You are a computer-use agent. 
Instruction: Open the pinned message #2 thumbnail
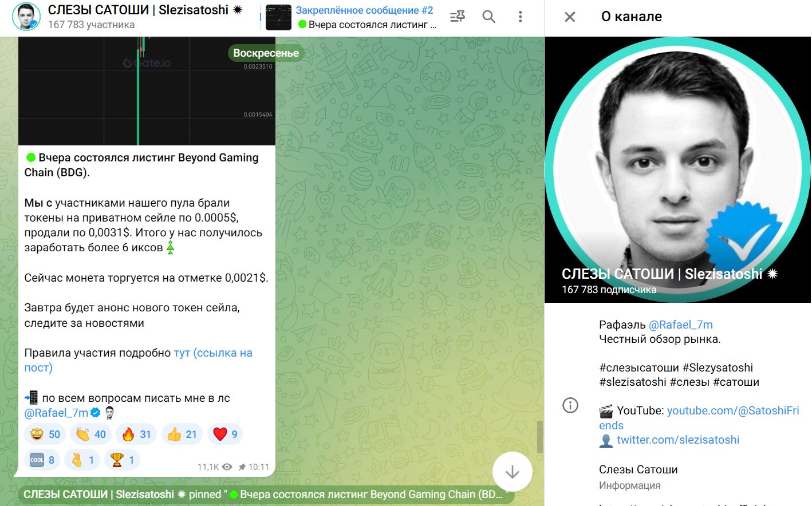(x=278, y=17)
